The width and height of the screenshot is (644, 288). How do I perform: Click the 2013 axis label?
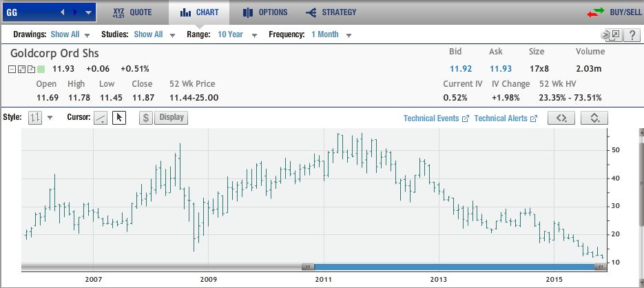click(x=439, y=280)
